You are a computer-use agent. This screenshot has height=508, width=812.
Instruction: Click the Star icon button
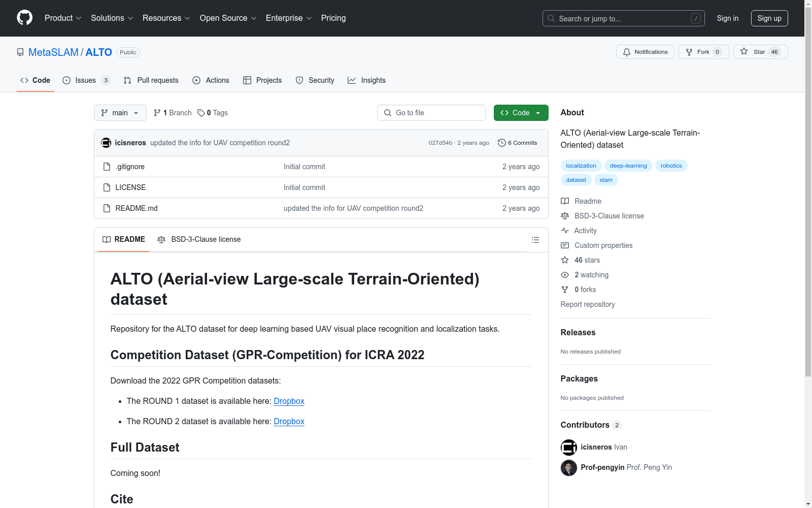click(744, 51)
